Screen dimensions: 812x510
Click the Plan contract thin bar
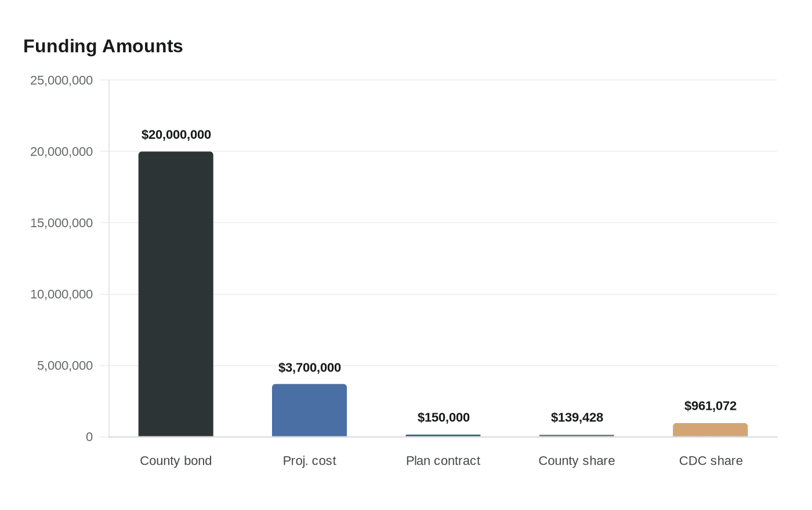click(443, 436)
